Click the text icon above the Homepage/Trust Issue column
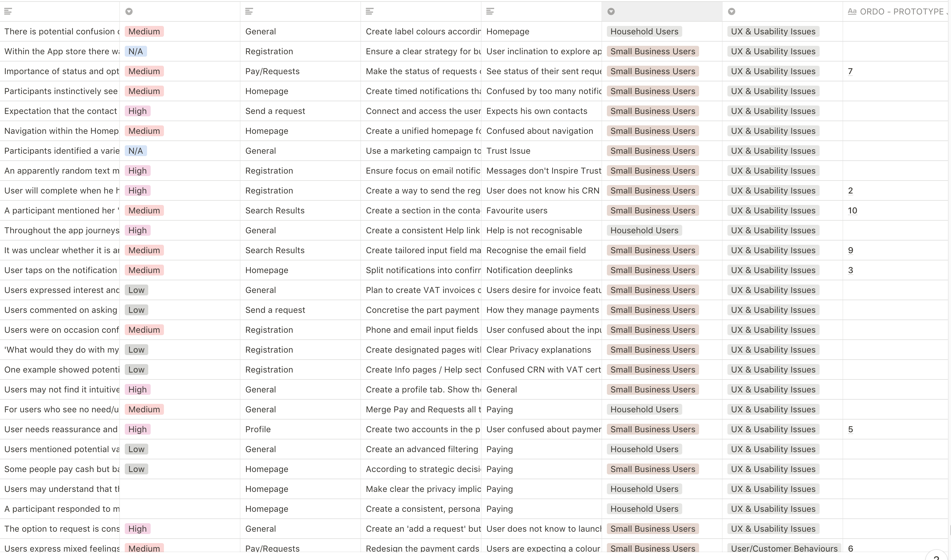This screenshot has height=560, width=951. tap(490, 11)
